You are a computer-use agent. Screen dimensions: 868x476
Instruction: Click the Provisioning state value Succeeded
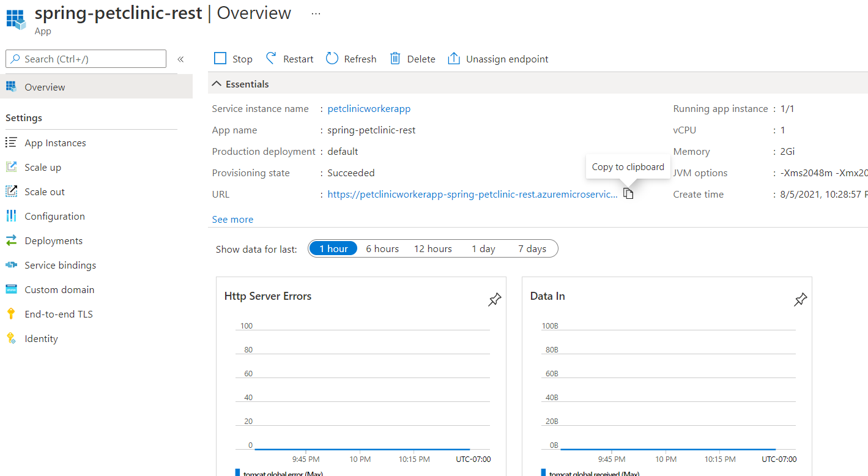(351, 173)
